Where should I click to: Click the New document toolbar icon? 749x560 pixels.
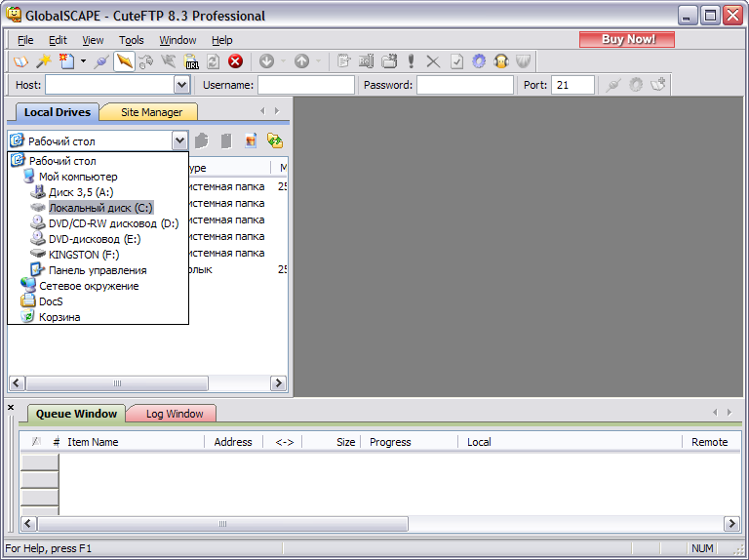tap(66, 61)
